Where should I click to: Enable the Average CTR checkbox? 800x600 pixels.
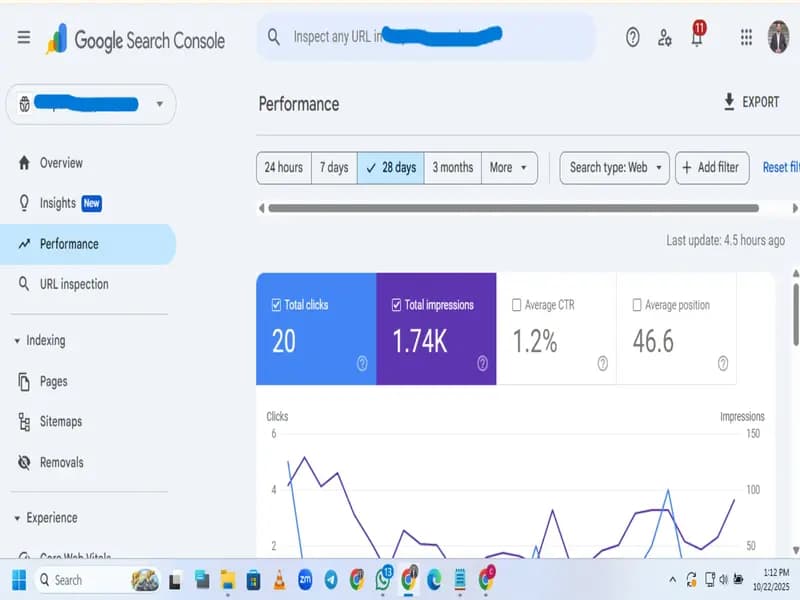516,305
